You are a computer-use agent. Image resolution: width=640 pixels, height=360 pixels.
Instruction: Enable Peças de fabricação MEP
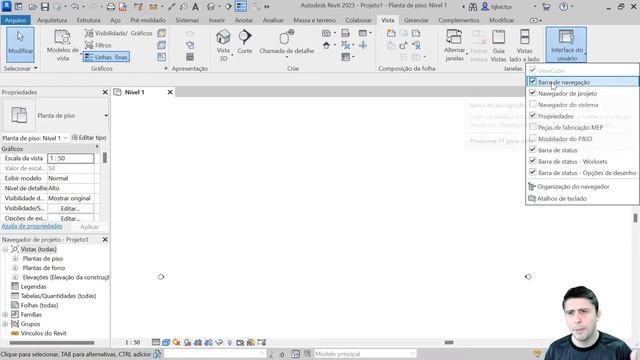(532, 127)
